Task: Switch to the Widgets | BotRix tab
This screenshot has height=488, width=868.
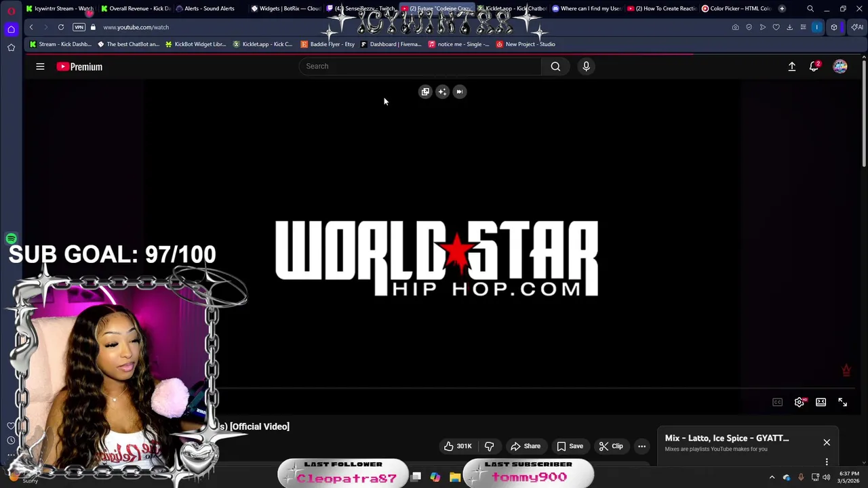Action: pyautogui.click(x=285, y=8)
